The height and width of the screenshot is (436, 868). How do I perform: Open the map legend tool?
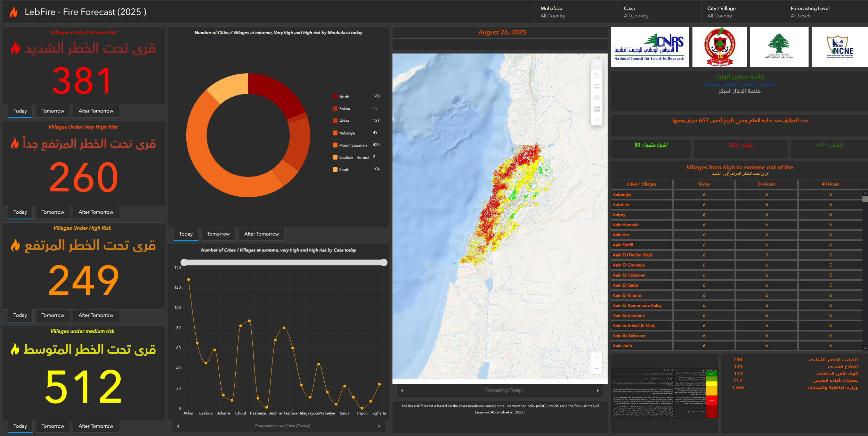pyautogui.click(x=597, y=87)
